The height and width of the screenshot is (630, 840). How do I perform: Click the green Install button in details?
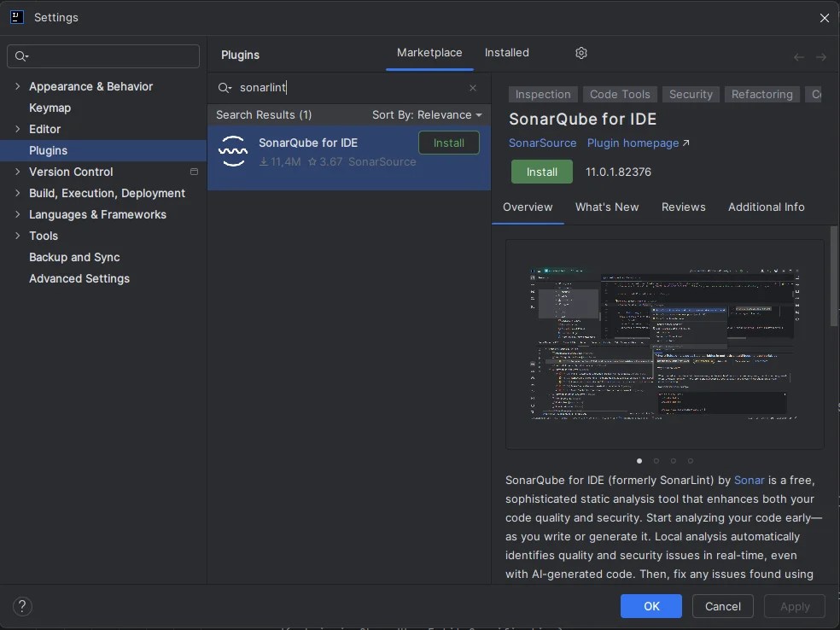point(541,172)
